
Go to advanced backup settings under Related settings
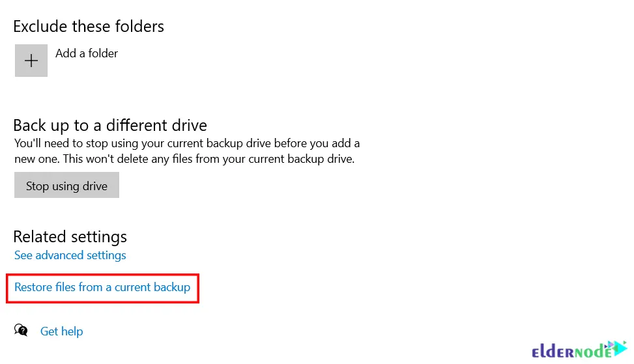point(70,255)
